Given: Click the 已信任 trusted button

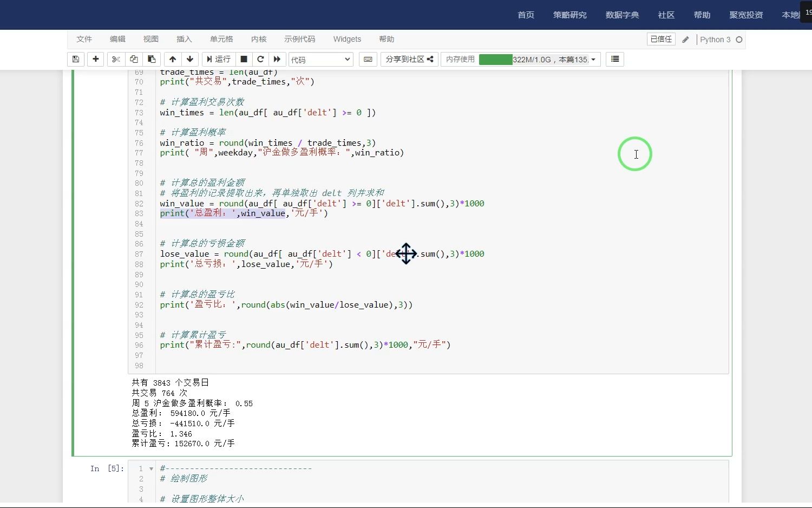Looking at the screenshot, I should pos(661,39).
